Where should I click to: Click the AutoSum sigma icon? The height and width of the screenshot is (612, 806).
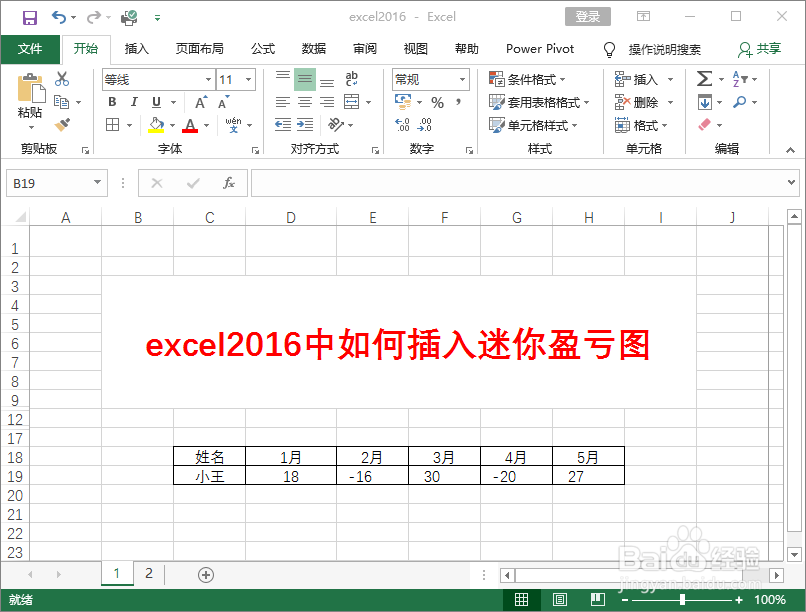[x=704, y=79]
